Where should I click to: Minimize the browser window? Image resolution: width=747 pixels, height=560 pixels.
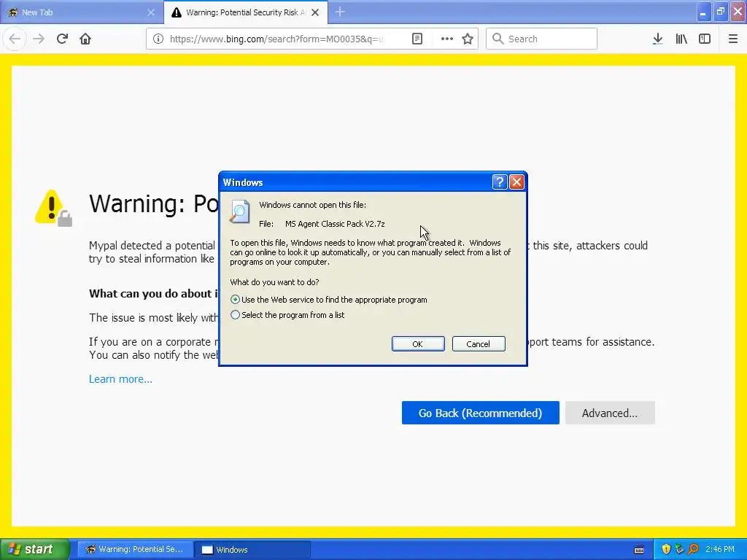[x=704, y=12]
